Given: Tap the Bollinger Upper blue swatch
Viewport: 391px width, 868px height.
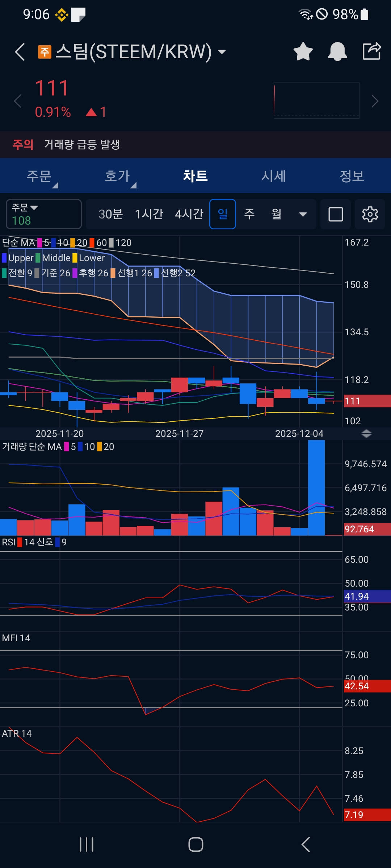Looking at the screenshot, I should coord(4,258).
